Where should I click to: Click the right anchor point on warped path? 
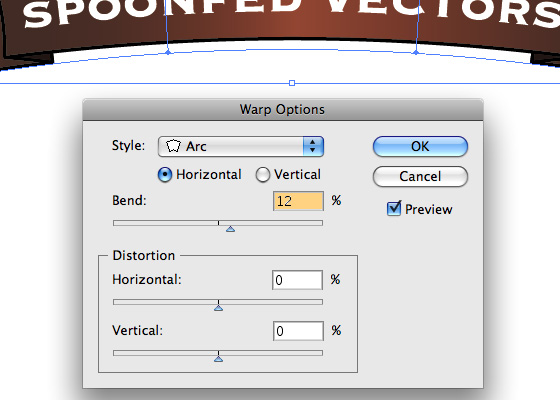point(416,52)
